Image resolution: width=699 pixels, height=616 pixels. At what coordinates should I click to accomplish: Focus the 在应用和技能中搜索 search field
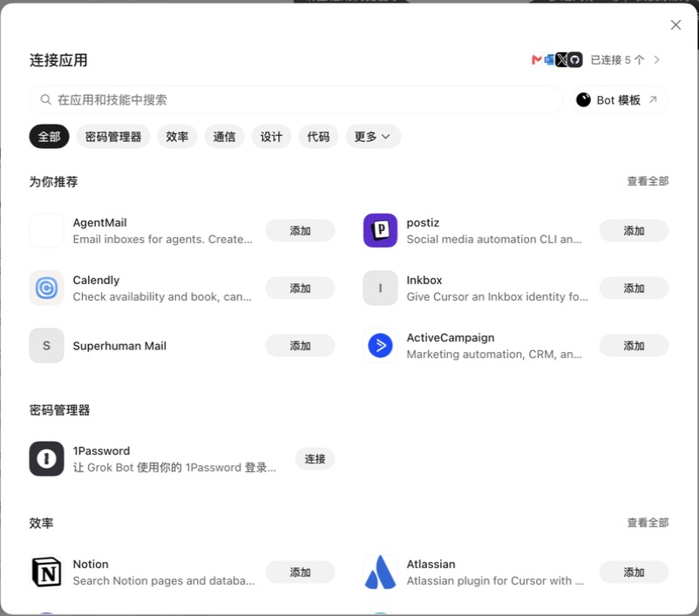pyautogui.click(x=296, y=100)
